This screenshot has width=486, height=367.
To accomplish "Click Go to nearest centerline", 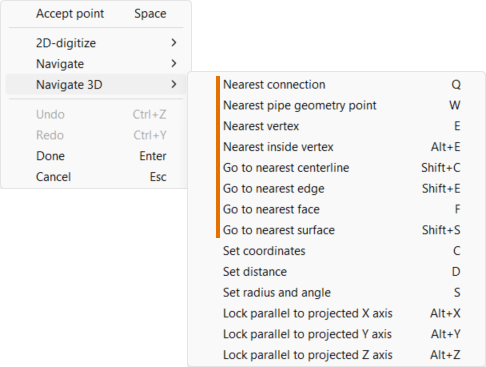I will (337, 168).
